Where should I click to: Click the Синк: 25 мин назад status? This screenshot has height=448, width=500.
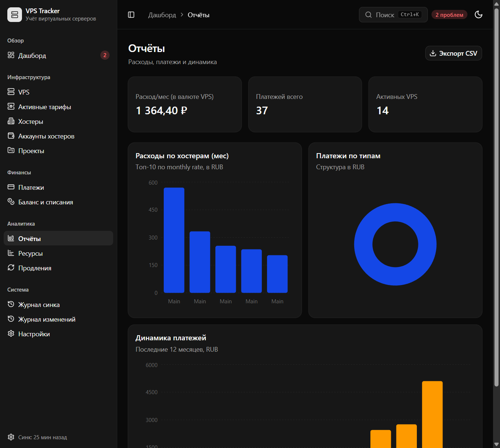tap(42, 437)
